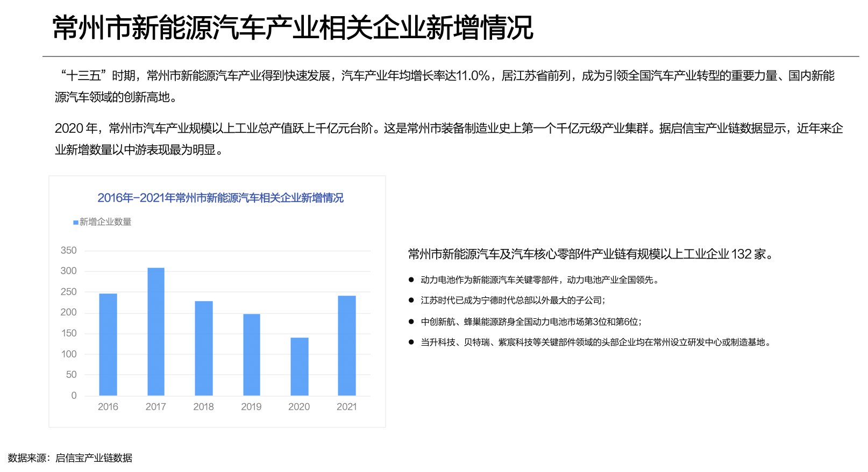Click the paragraph beginning with "十三五"时期
Viewport: 868px width, 472px height.
pos(444,86)
